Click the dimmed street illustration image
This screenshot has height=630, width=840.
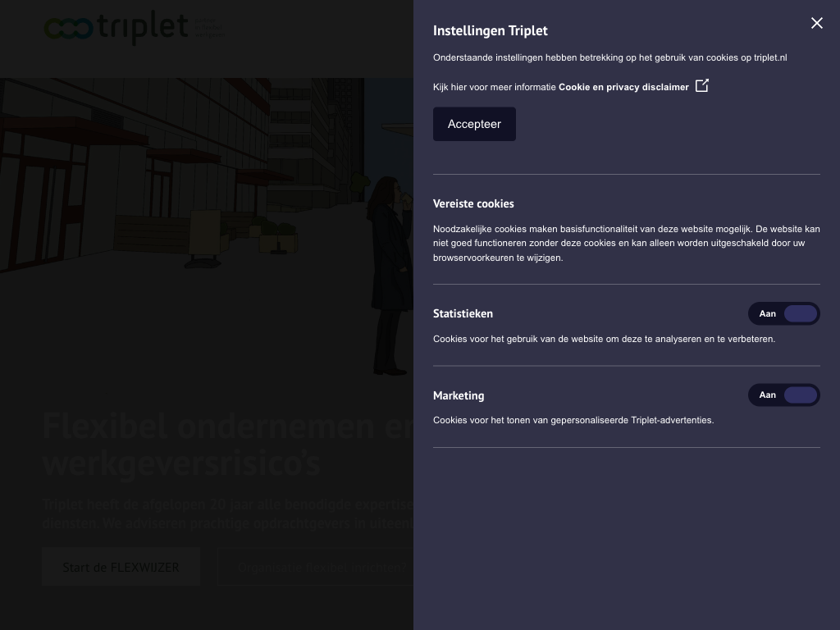(x=207, y=228)
